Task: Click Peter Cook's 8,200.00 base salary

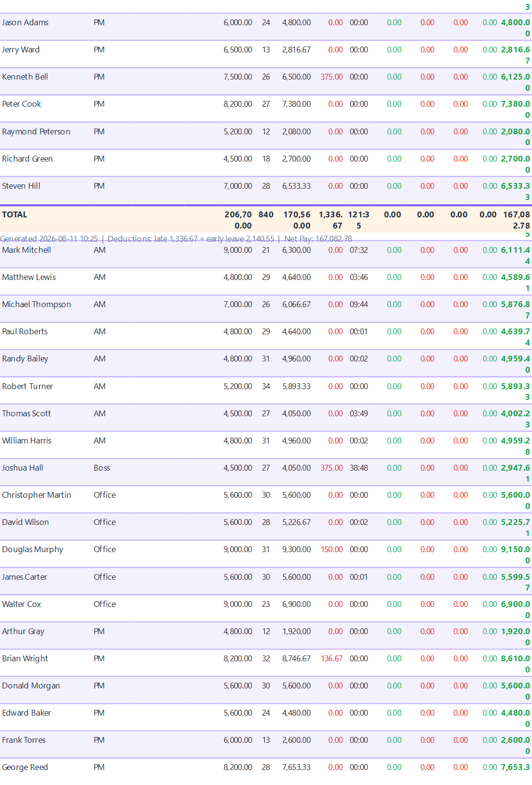Action: click(238, 104)
